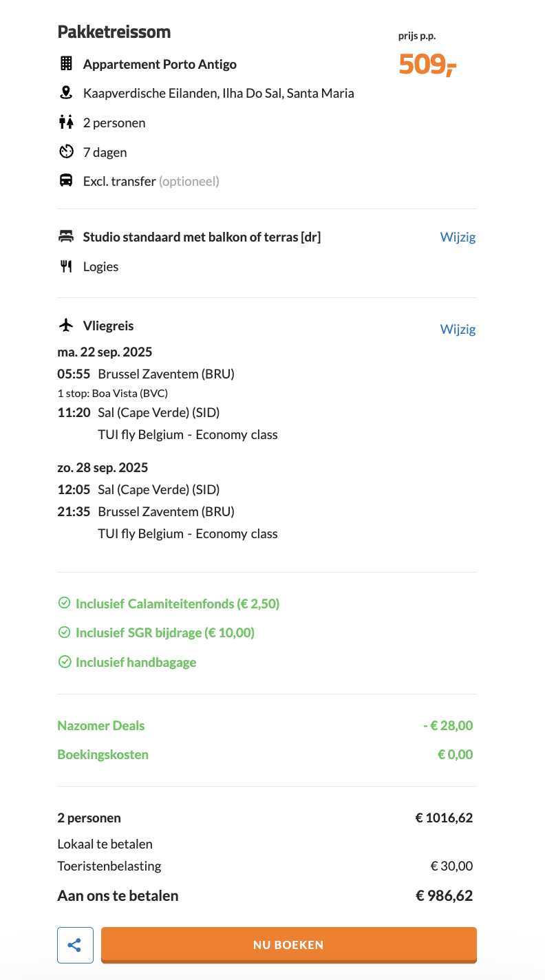This screenshot has height=980, width=545.
Task: Click the handbagage checkmark icon
Action: click(x=65, y=661)
